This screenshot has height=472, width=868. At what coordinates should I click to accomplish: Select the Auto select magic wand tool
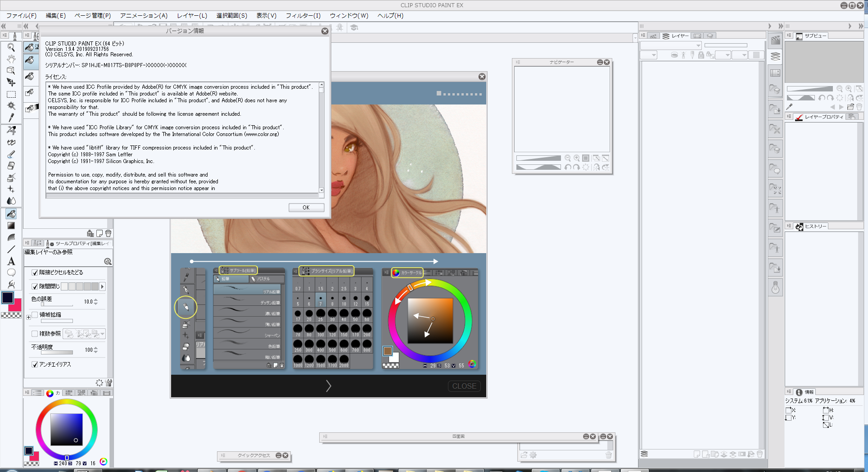tap(11, 106)
